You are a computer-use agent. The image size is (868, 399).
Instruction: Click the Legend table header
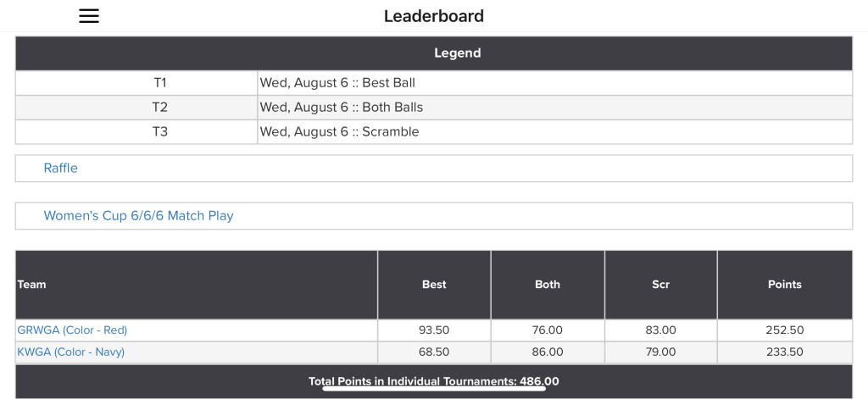coord(457,53)
